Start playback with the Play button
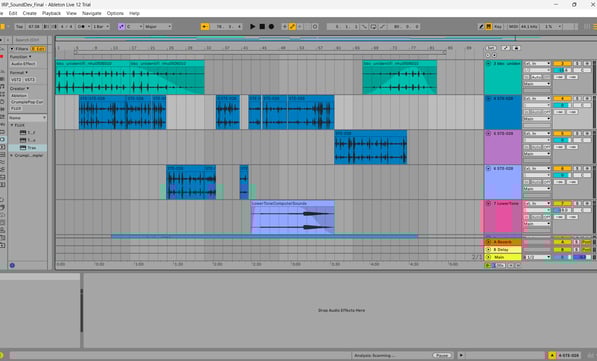Image resolution: width=597 pixels, height=361 pixels. coord(252,27)
